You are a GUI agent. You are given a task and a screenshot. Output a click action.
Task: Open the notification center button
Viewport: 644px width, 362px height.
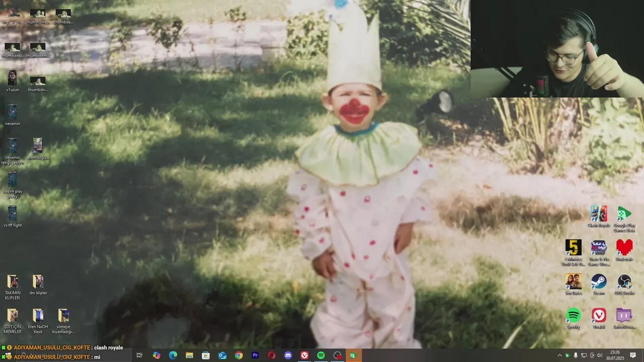[633, 355]
